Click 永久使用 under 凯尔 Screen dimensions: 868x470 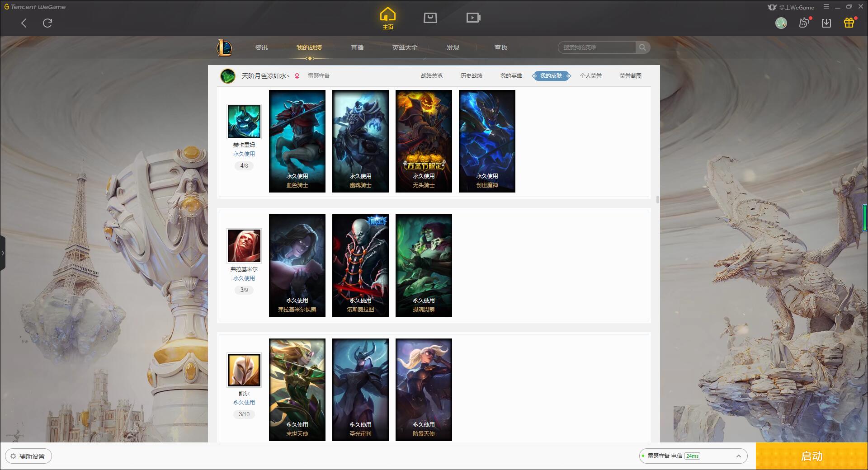tap(244, 403)
